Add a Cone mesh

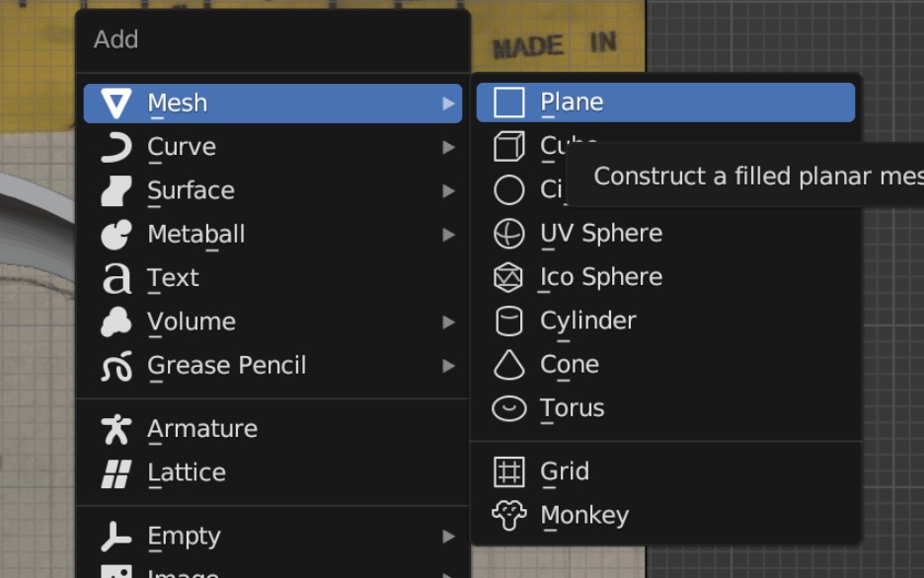pos(665,365)
